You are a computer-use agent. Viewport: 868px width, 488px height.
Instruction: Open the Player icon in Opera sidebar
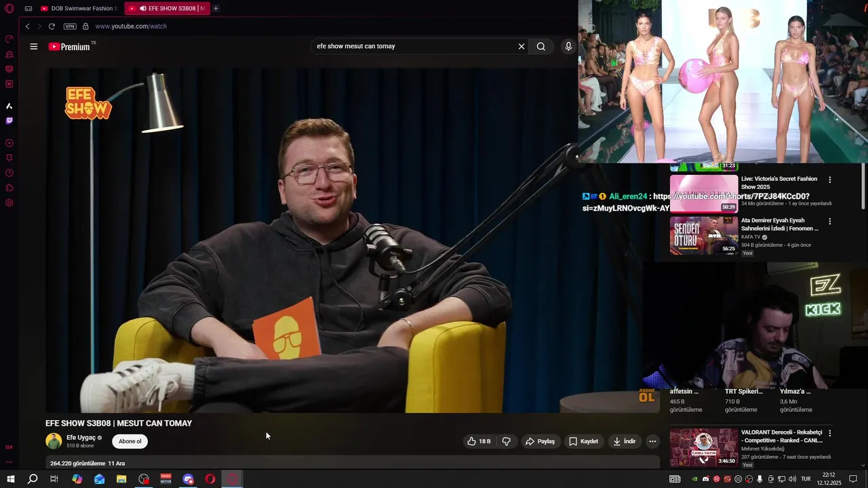click(9, 143)
